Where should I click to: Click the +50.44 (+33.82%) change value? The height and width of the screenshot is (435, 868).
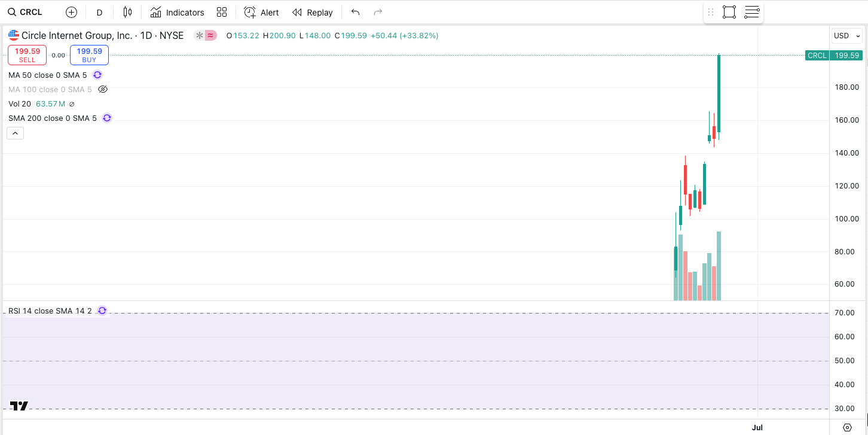[404, 35]
